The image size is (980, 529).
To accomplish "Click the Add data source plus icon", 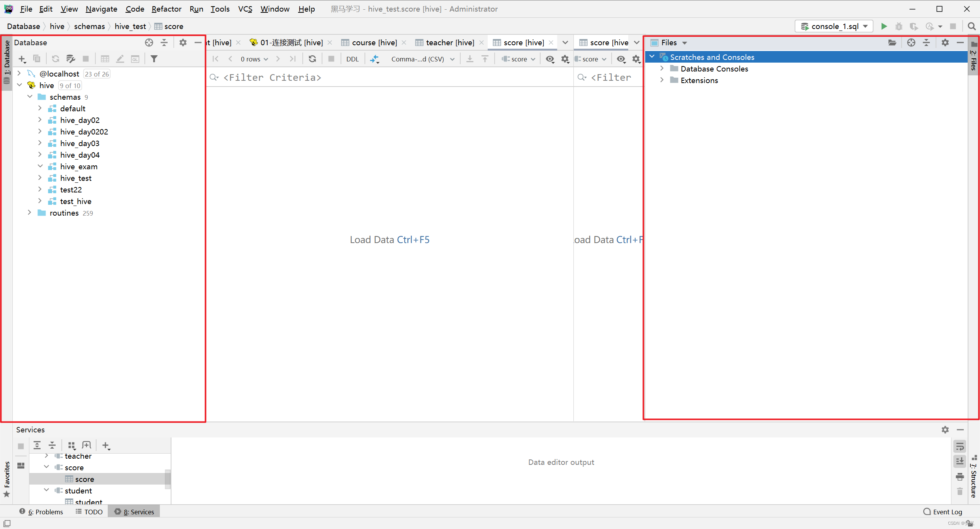I will tap(22, 59).
